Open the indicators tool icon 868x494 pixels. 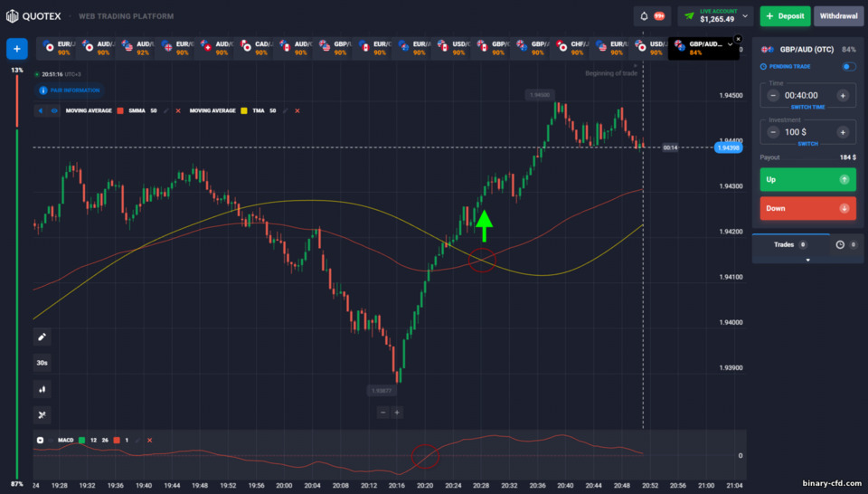[x=42, y=414]
